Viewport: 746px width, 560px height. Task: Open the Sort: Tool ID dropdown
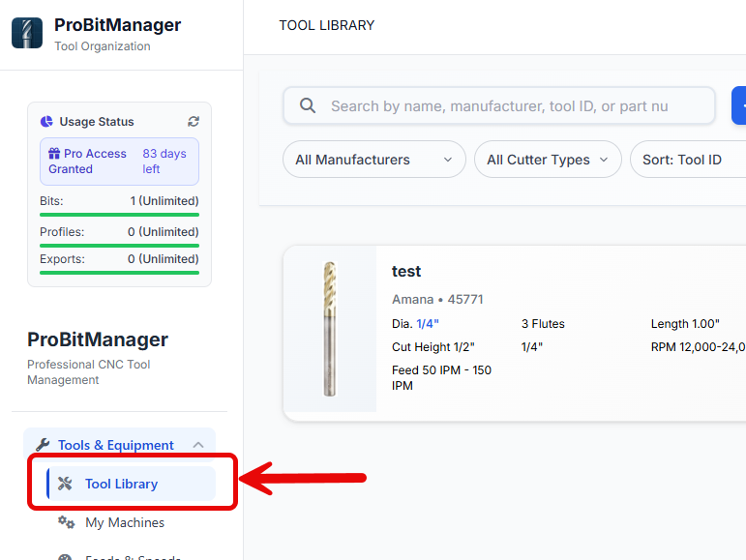click(x=688, y=160)
